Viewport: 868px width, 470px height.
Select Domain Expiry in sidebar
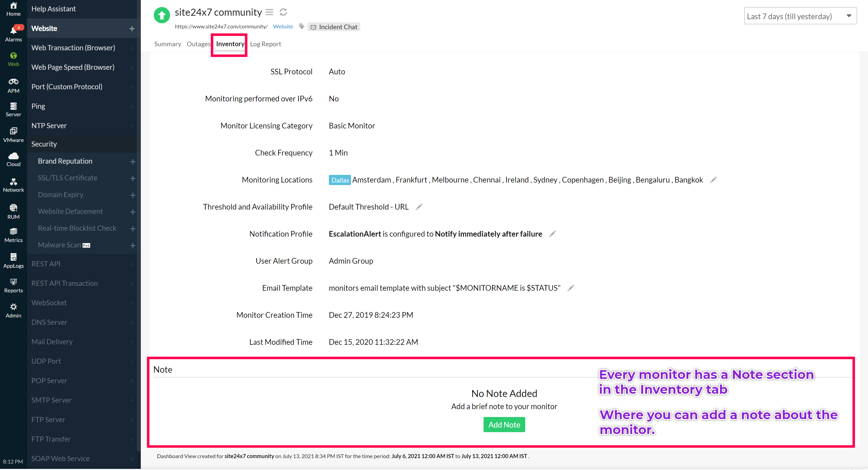[61, 195]
